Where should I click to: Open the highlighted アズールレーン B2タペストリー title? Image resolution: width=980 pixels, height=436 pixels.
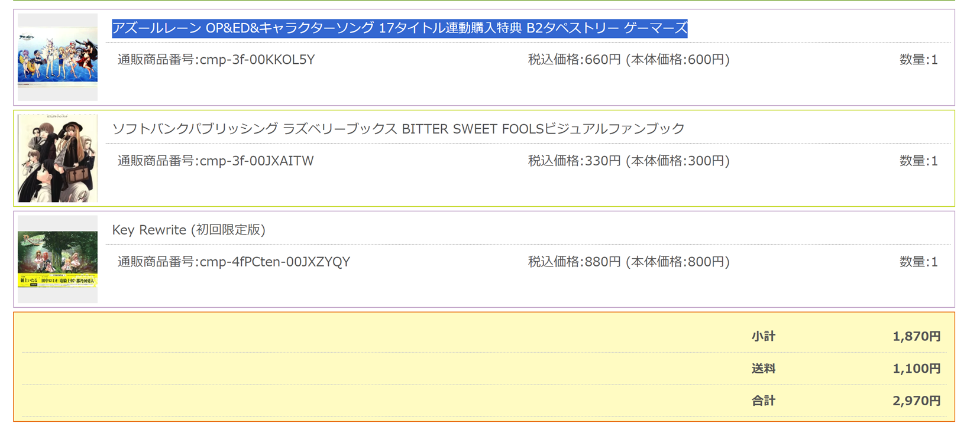point(399,28)
